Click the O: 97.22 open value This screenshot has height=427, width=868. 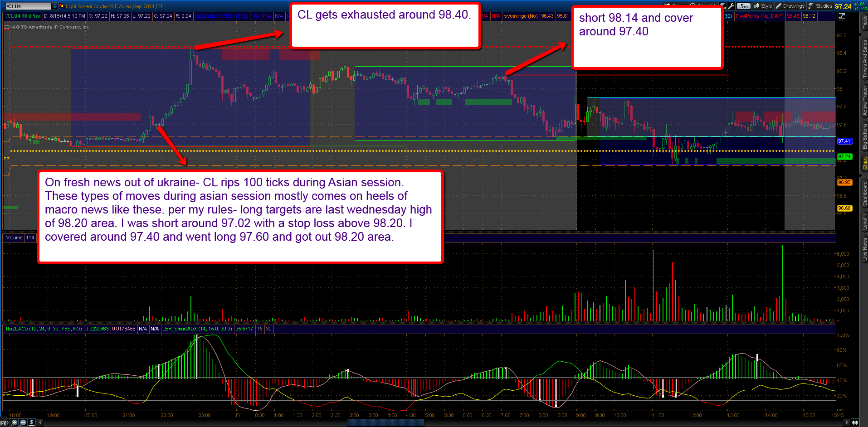click(x=98, y=16)
